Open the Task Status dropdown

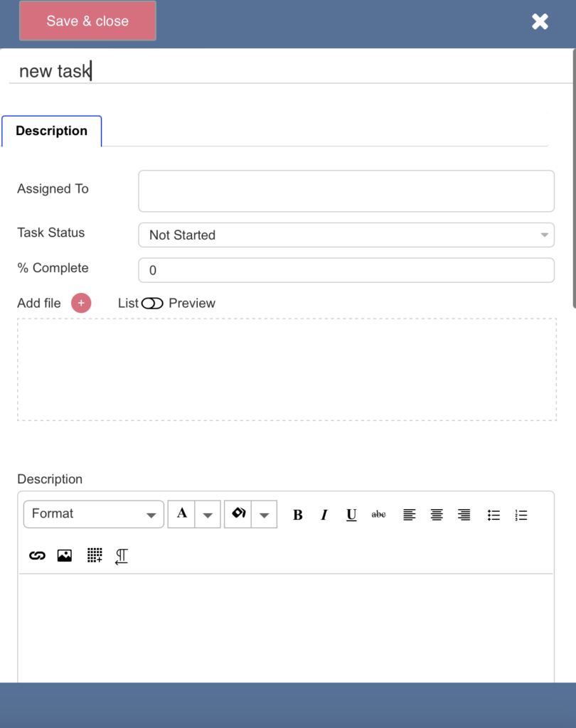pyautogui.click(x=346, y=235)
